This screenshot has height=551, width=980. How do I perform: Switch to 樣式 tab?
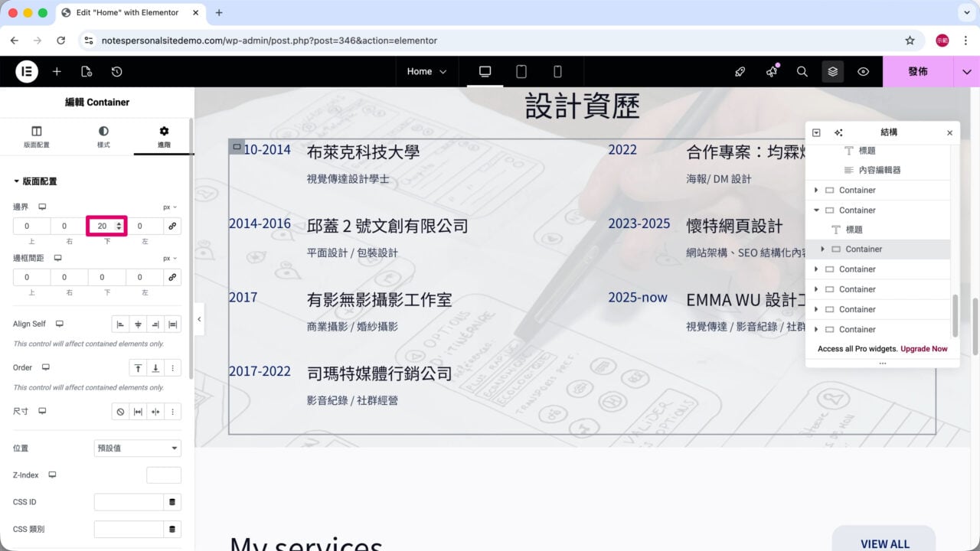pos(103,137)
